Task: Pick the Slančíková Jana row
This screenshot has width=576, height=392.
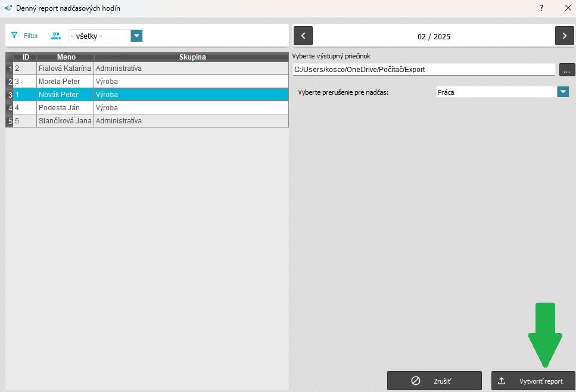Action: (x=64, y=121)
